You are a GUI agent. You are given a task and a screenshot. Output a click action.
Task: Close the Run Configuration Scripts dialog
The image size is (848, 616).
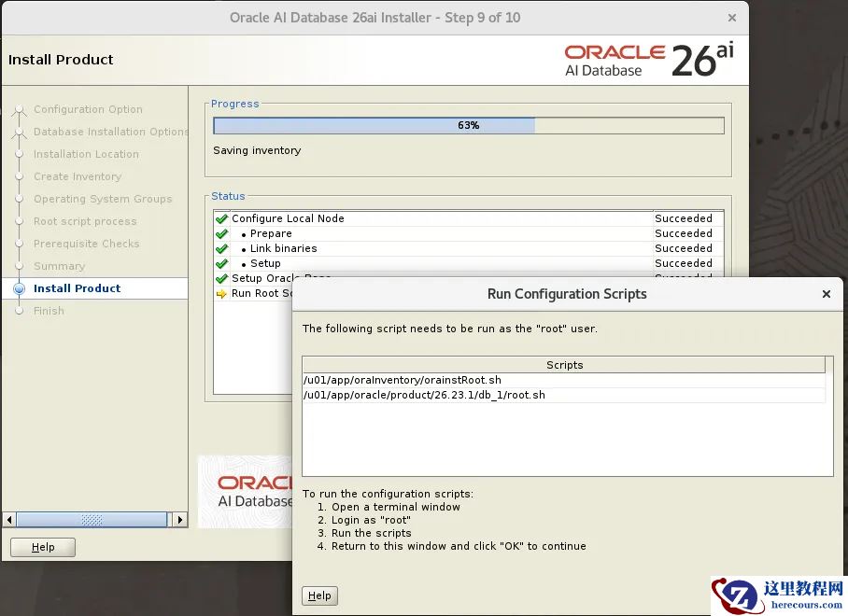[x=826, y=294]
